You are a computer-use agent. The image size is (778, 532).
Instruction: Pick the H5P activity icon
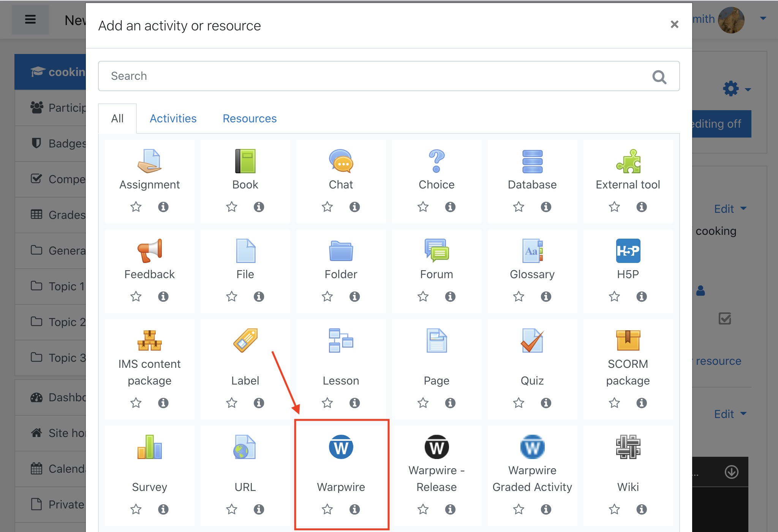coord(628,251)
